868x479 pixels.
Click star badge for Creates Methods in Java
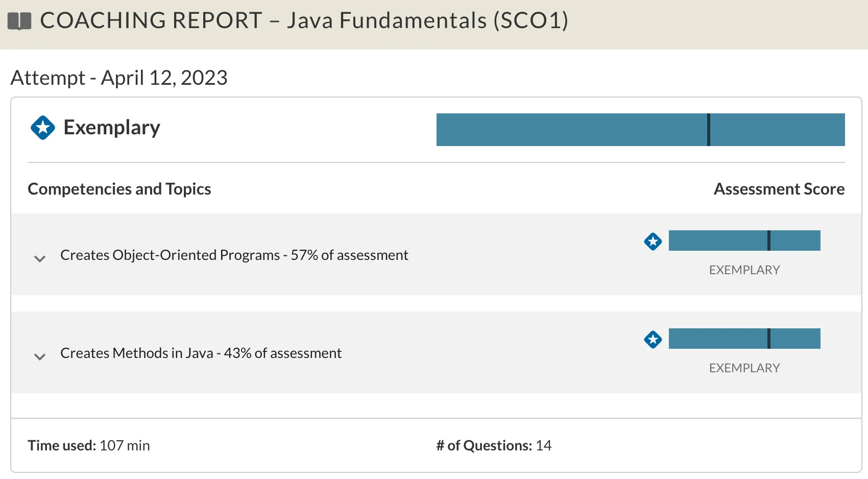tap(653, 339)
